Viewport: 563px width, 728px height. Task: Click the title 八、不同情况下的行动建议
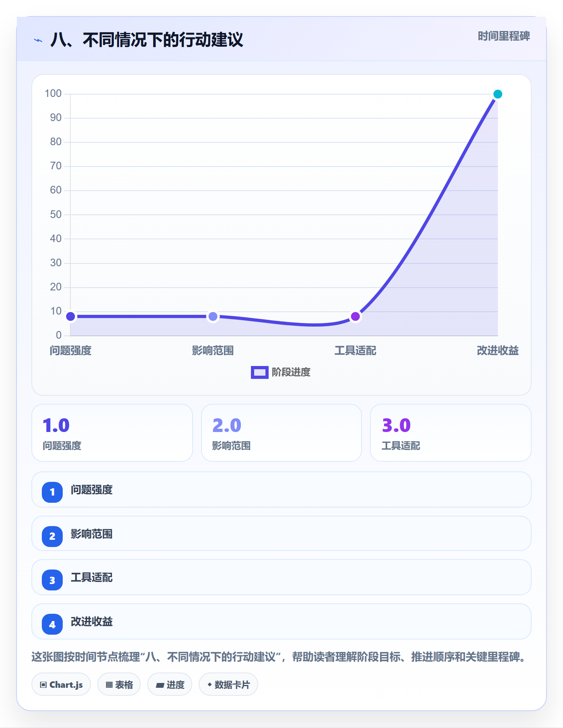[147, 40]
